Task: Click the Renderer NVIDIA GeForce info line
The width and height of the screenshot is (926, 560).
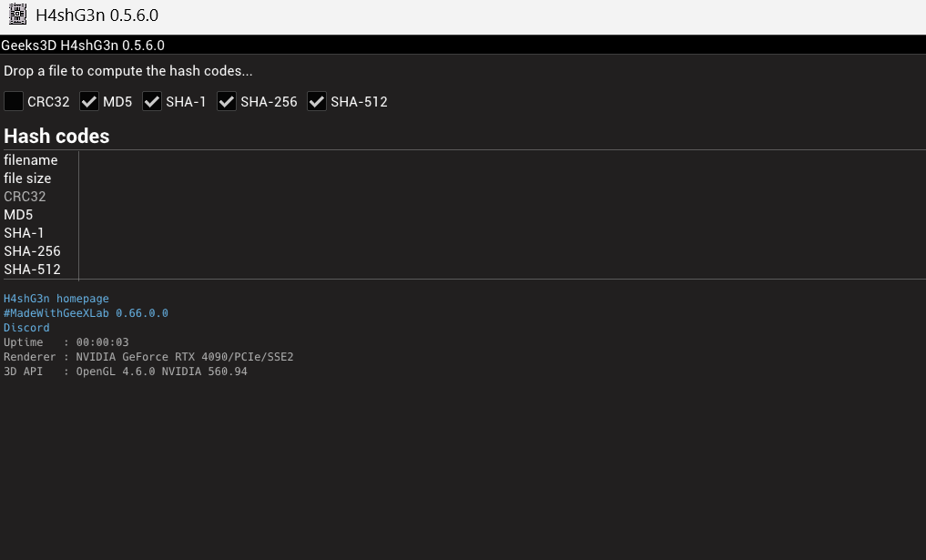Action: tap(148, 357)
